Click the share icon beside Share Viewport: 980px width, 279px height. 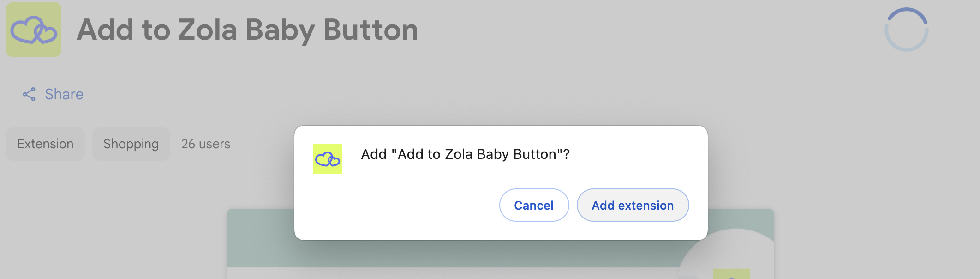point(29,94)
